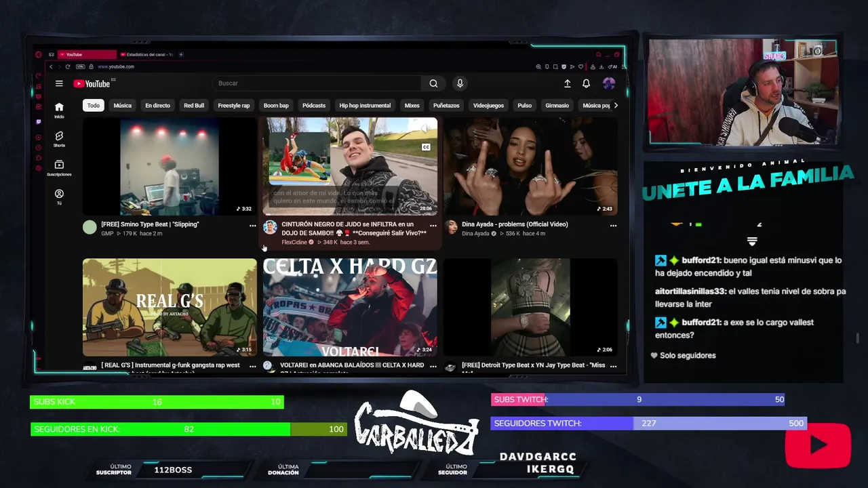The height and width of the screenshot is (488, 868).
Task: Open the REAL G'S video thumbnail
Action: tap(170, 307)
